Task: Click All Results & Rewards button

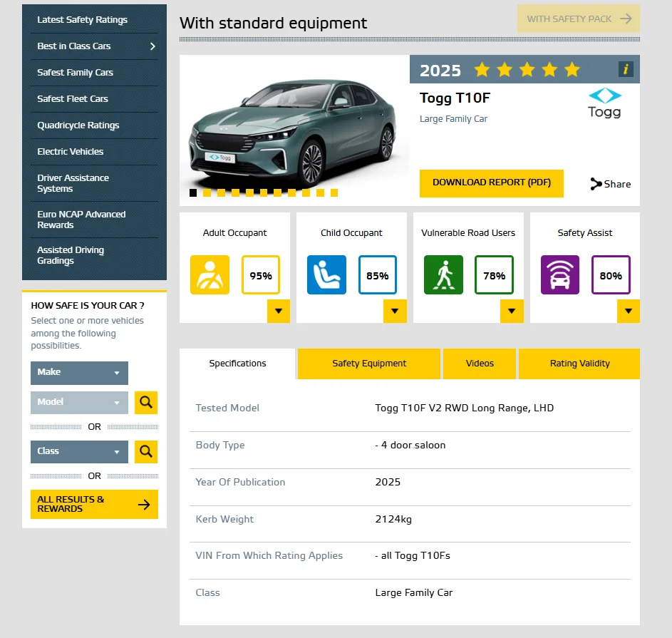Action: point(94,504)
